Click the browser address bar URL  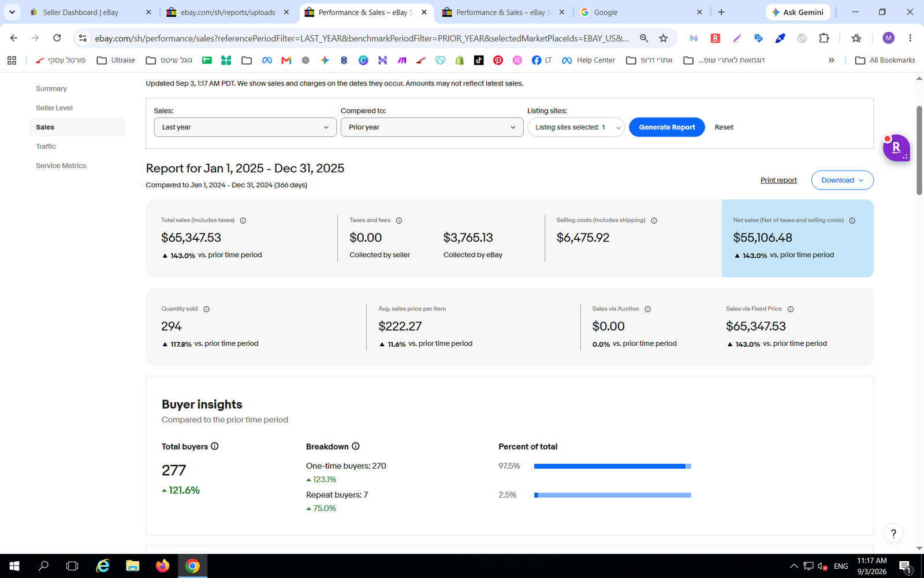click(x=362, y=38)
